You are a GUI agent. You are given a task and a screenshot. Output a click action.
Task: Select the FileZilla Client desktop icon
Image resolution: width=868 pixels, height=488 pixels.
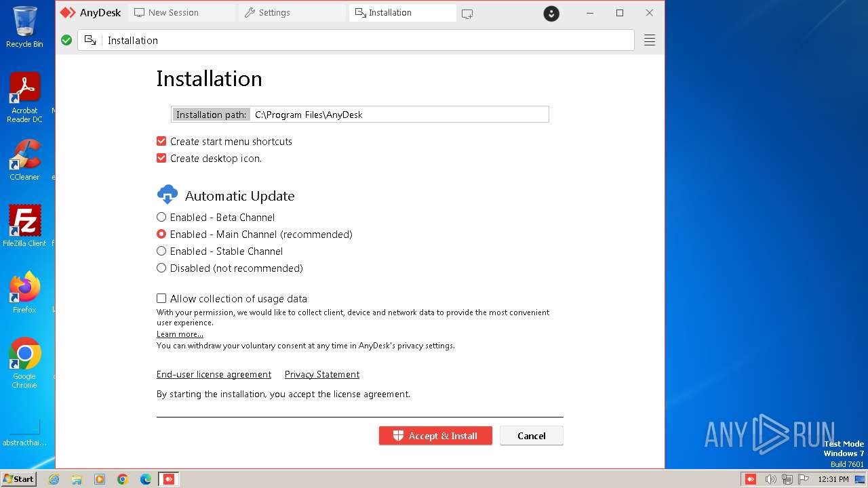24,226
